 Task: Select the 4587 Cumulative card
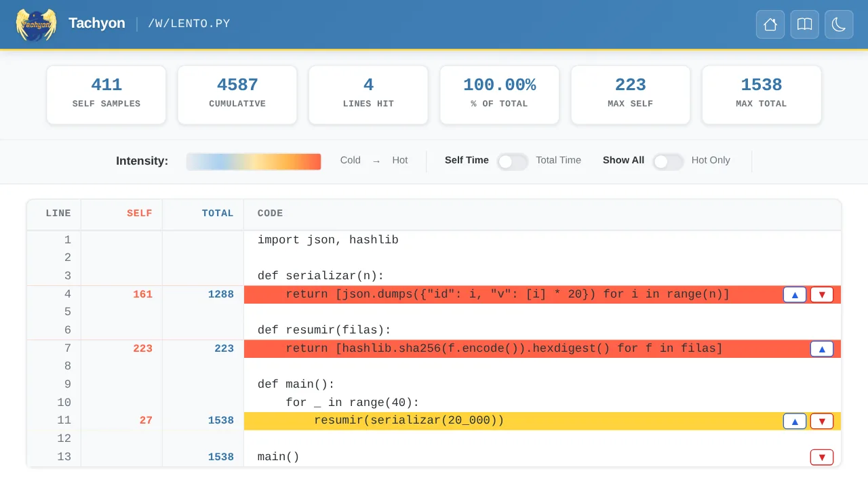tap(237, 95)
